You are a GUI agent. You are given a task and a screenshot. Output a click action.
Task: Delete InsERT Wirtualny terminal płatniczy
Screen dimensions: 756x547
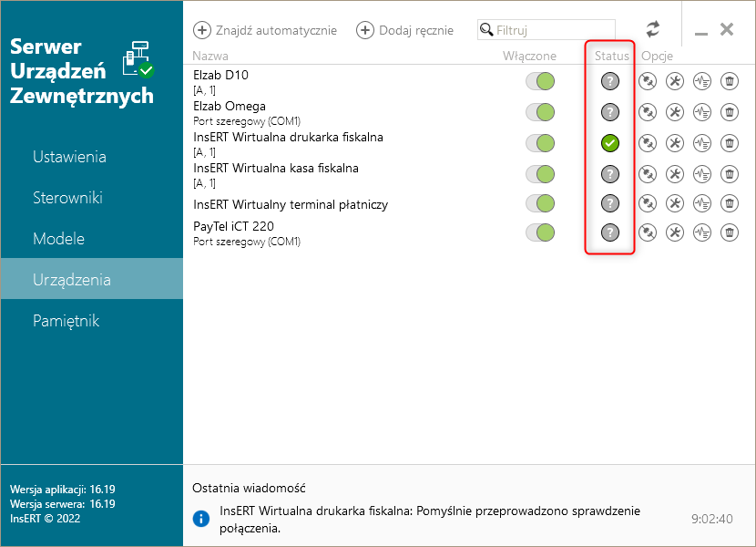point(730,203)
